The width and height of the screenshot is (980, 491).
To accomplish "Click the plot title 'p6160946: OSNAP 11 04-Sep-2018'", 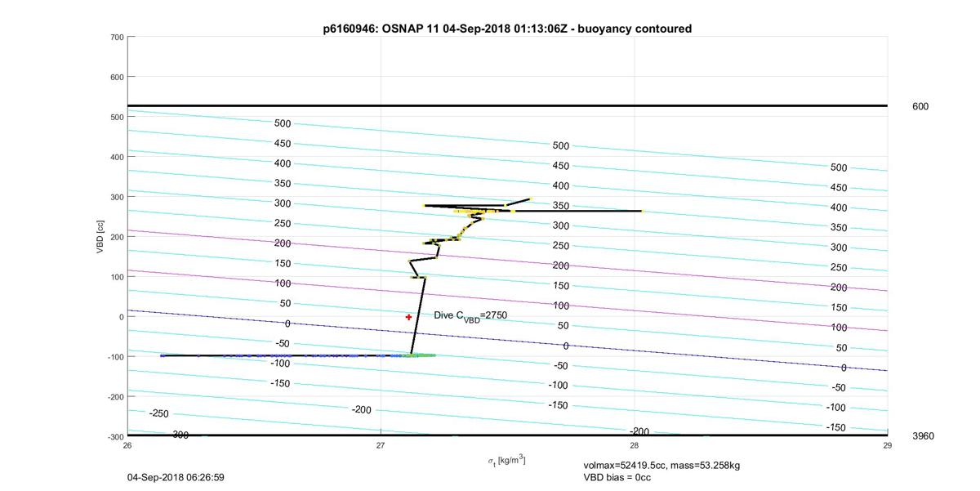I will 508,29.
